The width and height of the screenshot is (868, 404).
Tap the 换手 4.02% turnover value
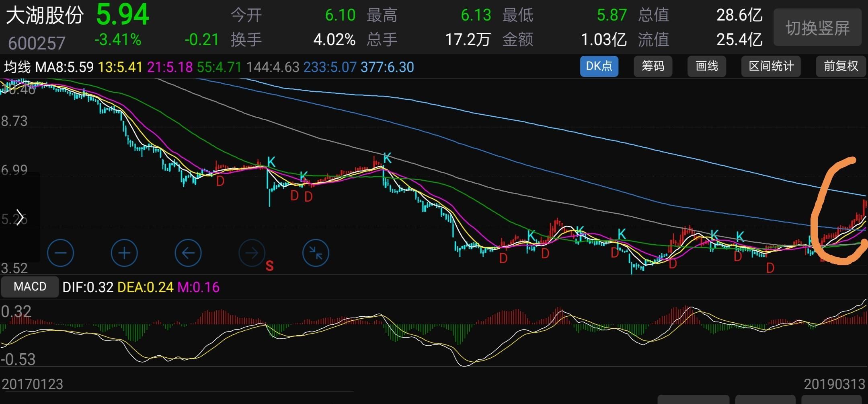[334, 39]
